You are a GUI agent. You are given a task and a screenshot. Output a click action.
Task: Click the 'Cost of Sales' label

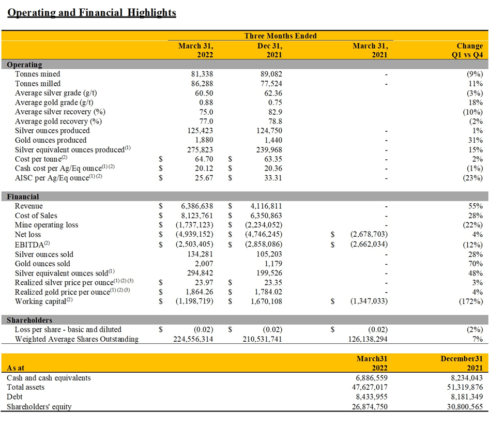[x=36, y=216]
